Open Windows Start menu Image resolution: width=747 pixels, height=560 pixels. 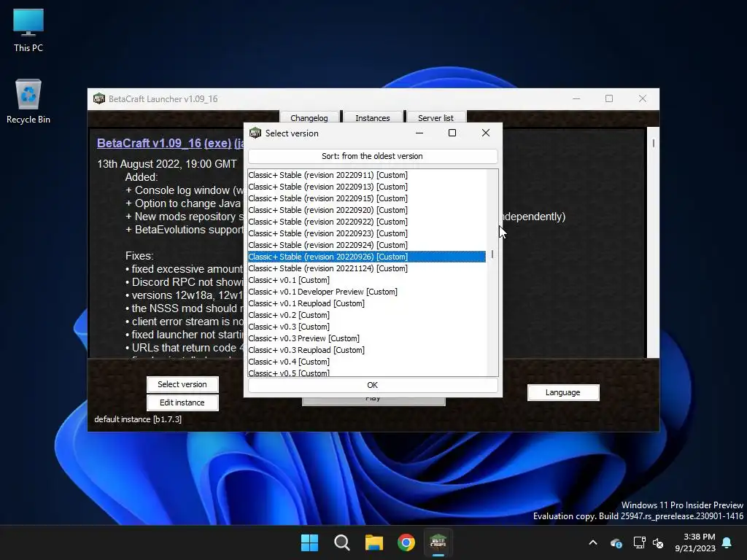coord(309,542)
